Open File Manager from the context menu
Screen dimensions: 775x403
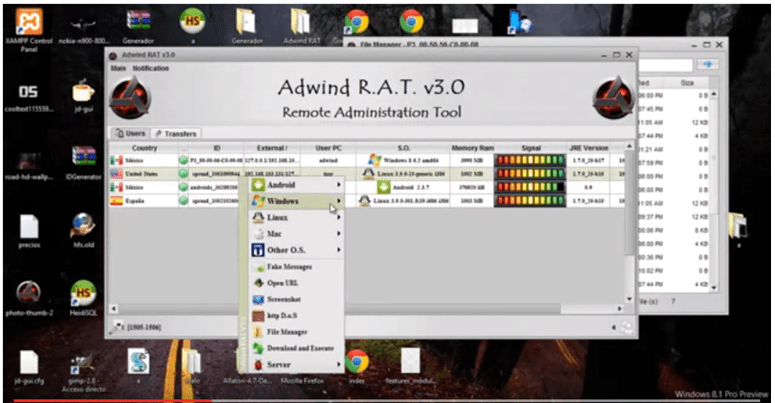click(x=296, y=332)
